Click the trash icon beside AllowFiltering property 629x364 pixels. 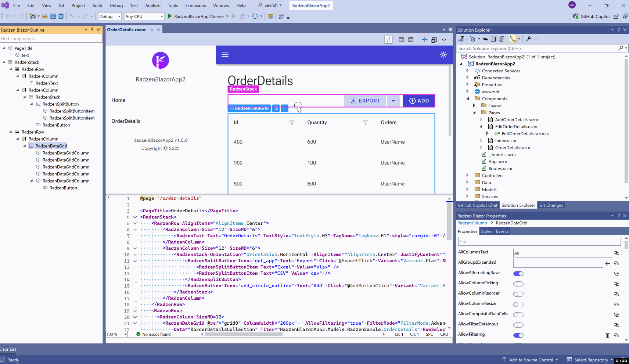coord(607,335)
